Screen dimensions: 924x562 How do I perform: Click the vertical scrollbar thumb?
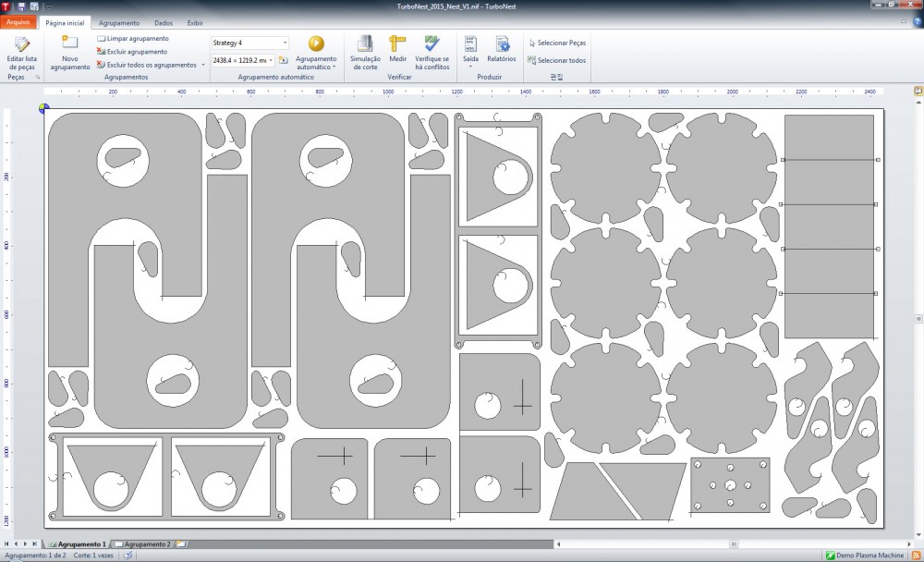pyautogui.click(x=918, y=319)
